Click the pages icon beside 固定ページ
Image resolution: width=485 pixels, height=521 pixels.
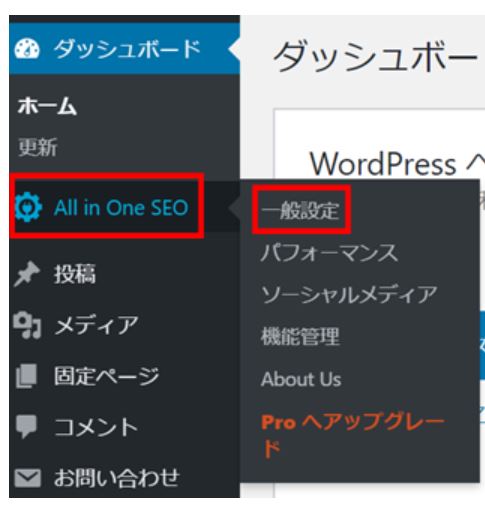tap(27, 376)
